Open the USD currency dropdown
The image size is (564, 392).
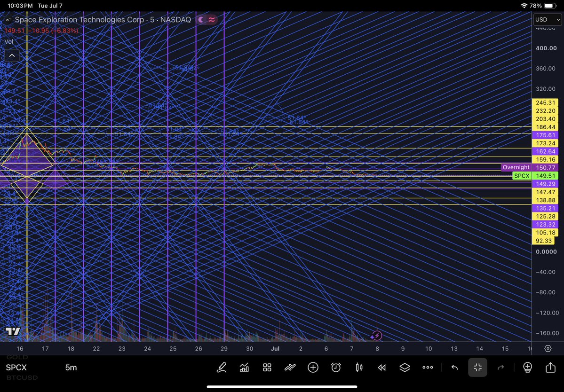point(547,20)
